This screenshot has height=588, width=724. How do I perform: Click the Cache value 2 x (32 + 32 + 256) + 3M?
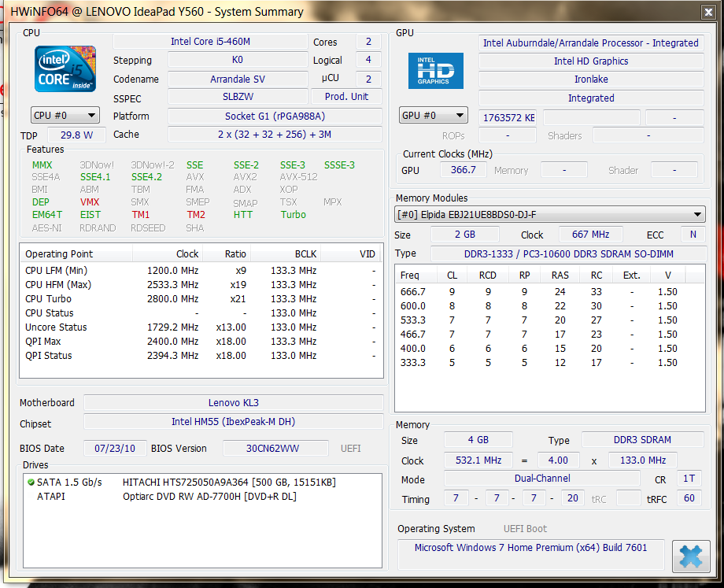275,135
